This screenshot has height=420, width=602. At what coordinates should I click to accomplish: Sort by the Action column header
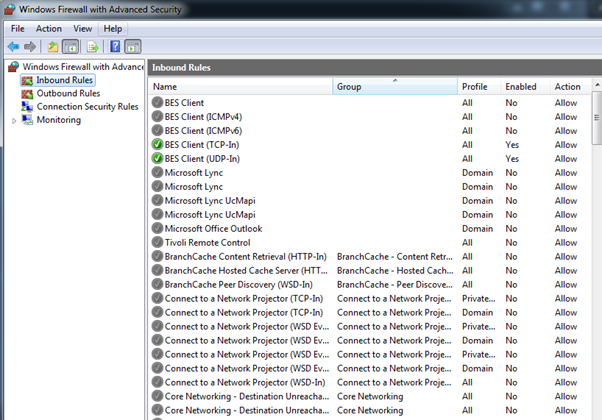[x=571, y=86]
